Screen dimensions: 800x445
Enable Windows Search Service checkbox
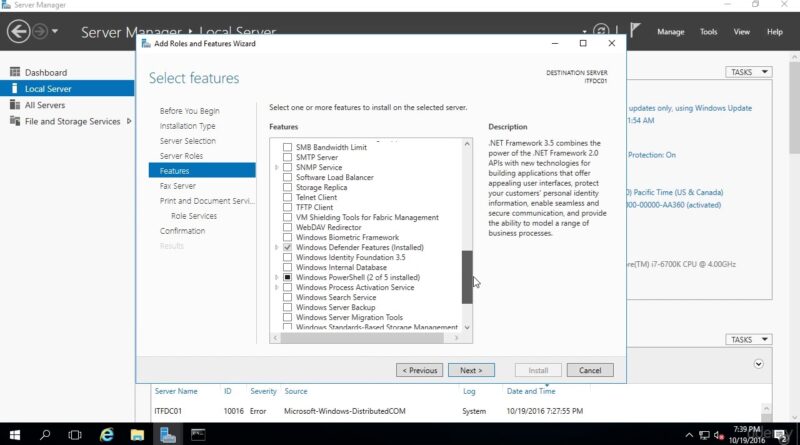(x=287, y=297)
